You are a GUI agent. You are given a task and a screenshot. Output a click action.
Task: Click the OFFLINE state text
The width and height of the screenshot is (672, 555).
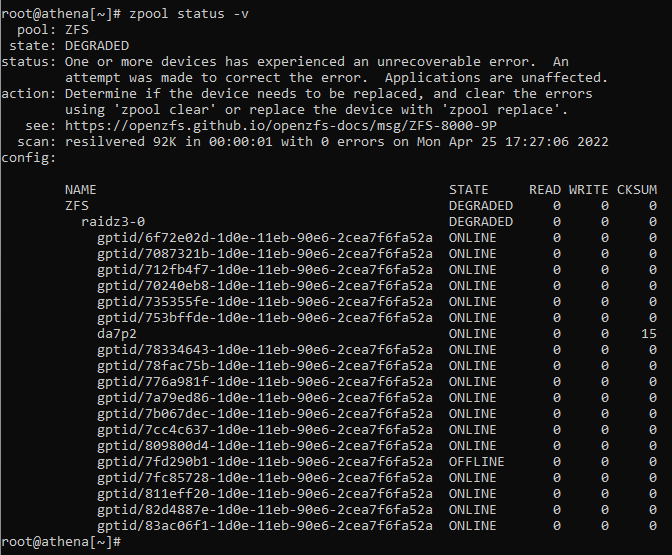tap(476, 462)
